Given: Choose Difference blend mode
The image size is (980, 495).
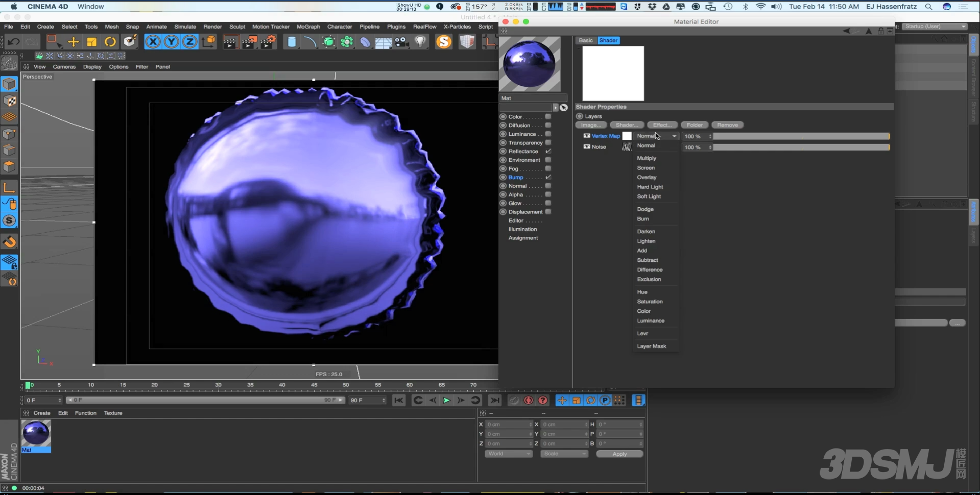Looking at the screenshot, I should pos(650,270).
